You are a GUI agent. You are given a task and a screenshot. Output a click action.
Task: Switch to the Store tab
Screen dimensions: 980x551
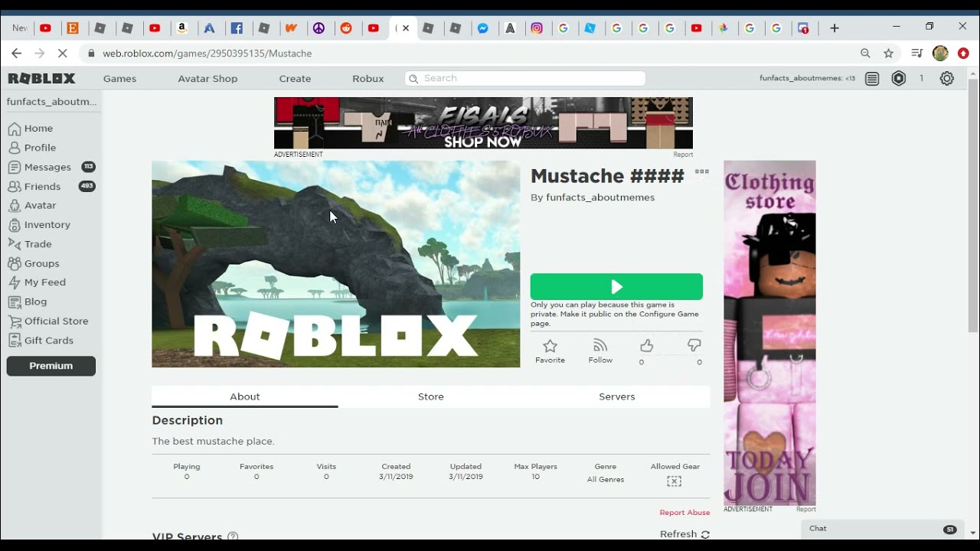431,396
